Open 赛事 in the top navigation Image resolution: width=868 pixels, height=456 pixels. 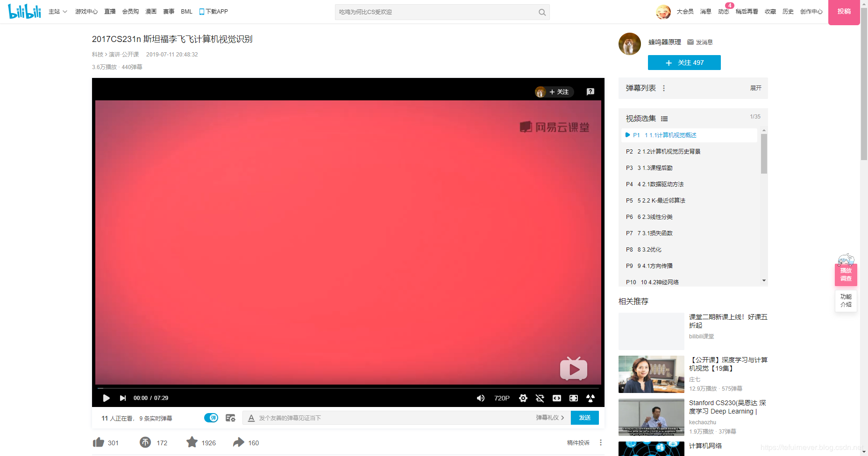pyautogui.click(x=169, y=12)
